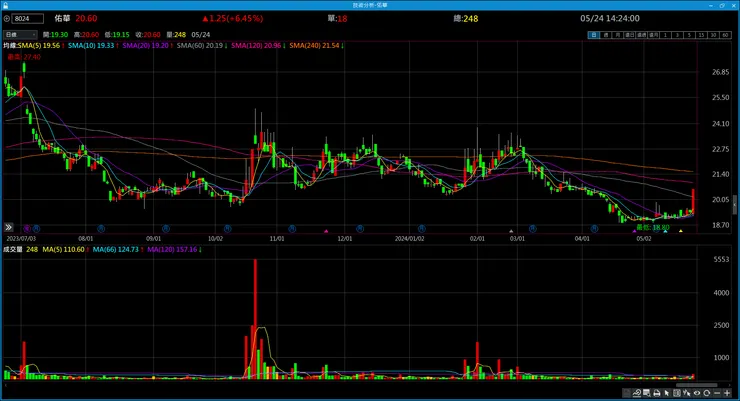Select the 週 weekly period button

point(605,35)
